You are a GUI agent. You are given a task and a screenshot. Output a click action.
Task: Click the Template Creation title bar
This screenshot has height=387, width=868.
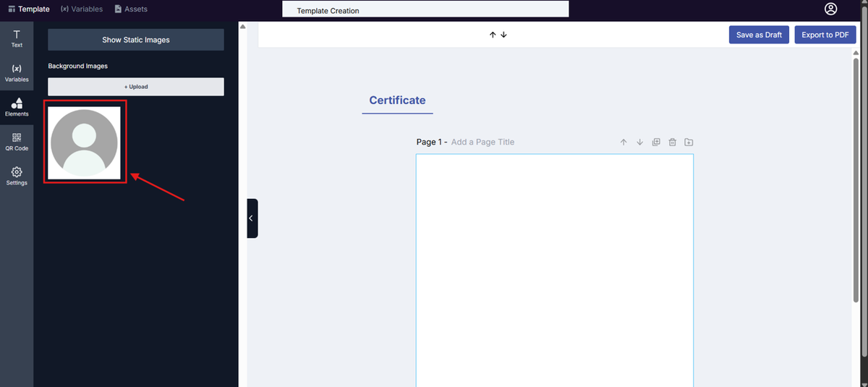[425, 9]
